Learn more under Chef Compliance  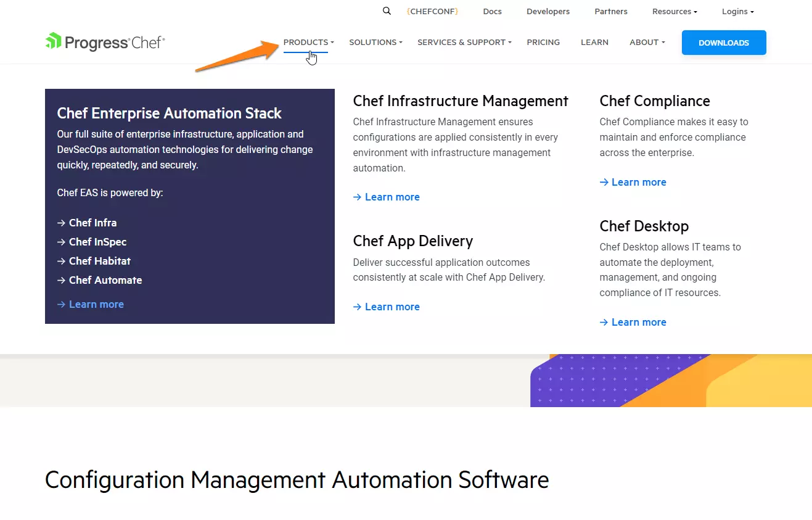click(633, 182)
